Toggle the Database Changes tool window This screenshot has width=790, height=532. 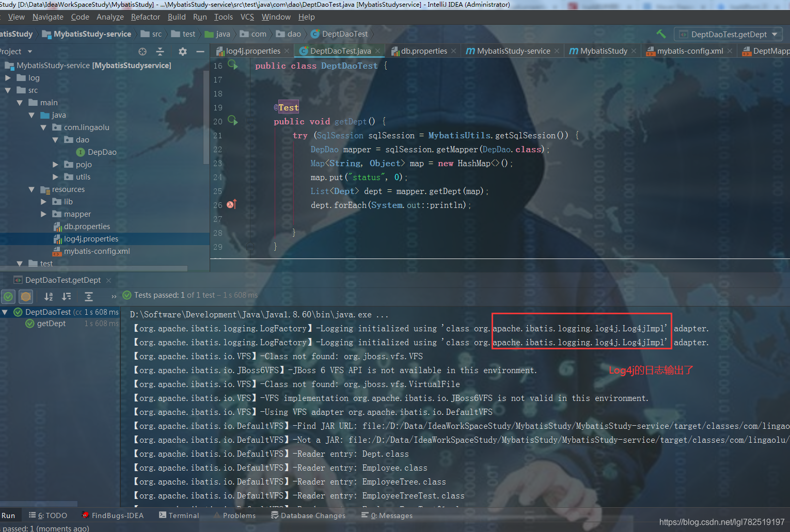pyautogui.click(x=308, y=515)
